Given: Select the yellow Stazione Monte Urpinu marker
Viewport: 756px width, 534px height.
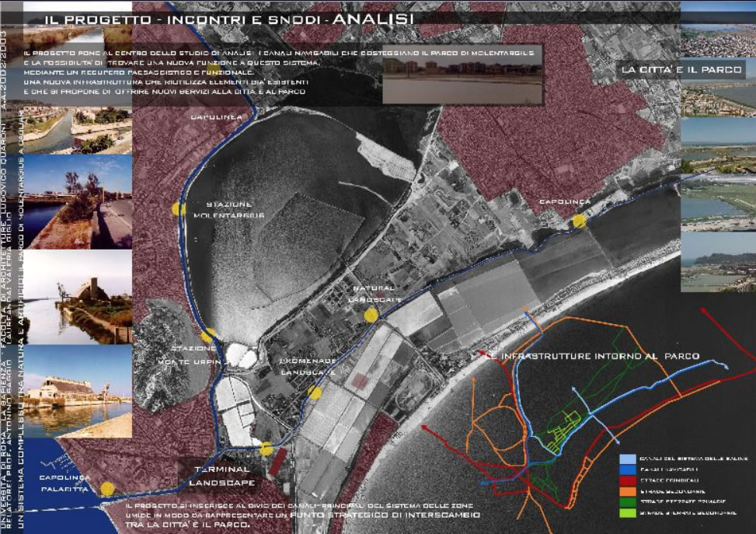Looking at the screenshot, I should pyautogui.click(x=208, y=336).
